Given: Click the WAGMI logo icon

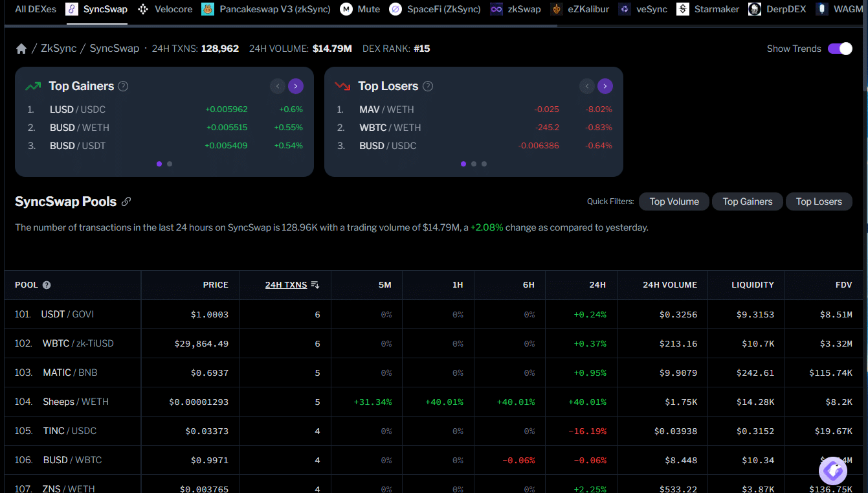Looking at the screenshot, I should pos(822,9).
